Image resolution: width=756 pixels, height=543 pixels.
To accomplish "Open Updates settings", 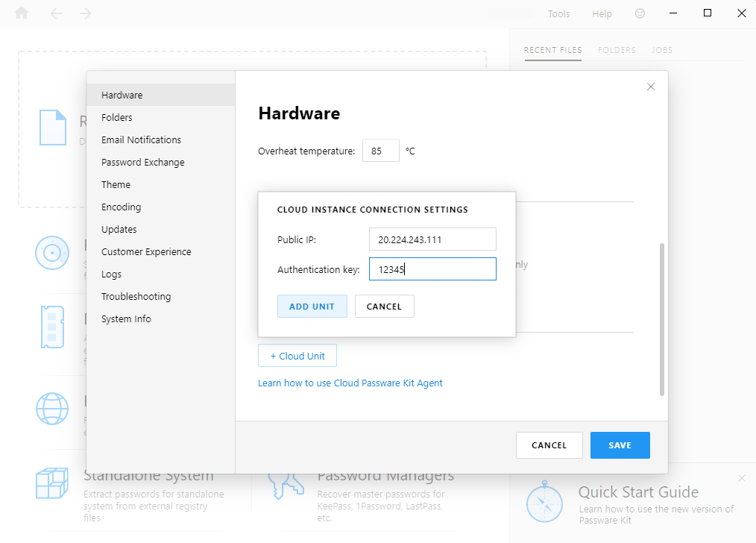I will coord(160,230).
